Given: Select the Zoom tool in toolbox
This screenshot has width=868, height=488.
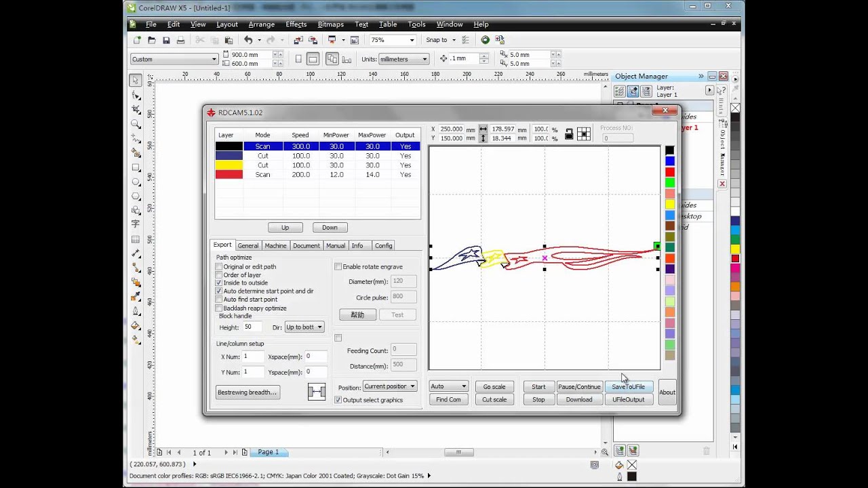Looking at the screenshot, I should (136, 124).
